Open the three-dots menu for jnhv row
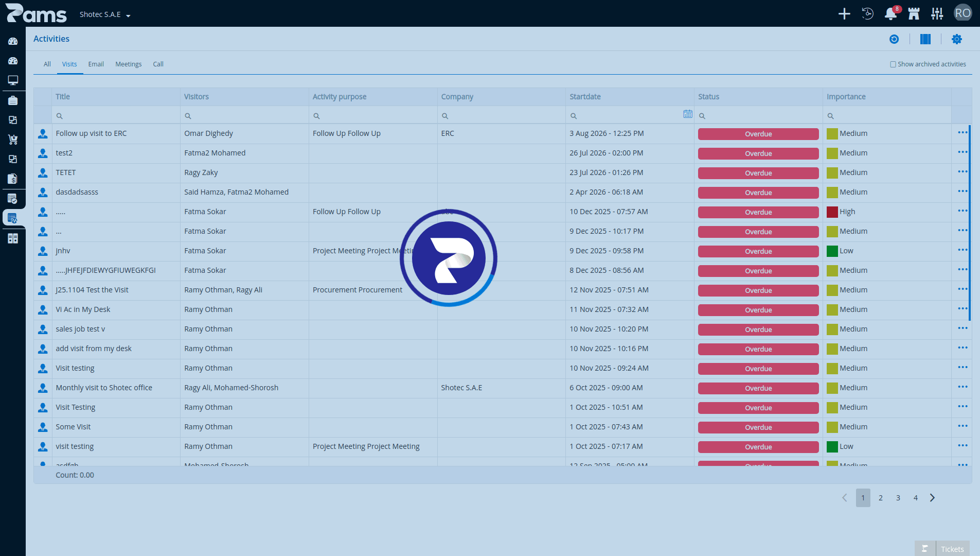980x556 pixels. [x=963, y=250]
